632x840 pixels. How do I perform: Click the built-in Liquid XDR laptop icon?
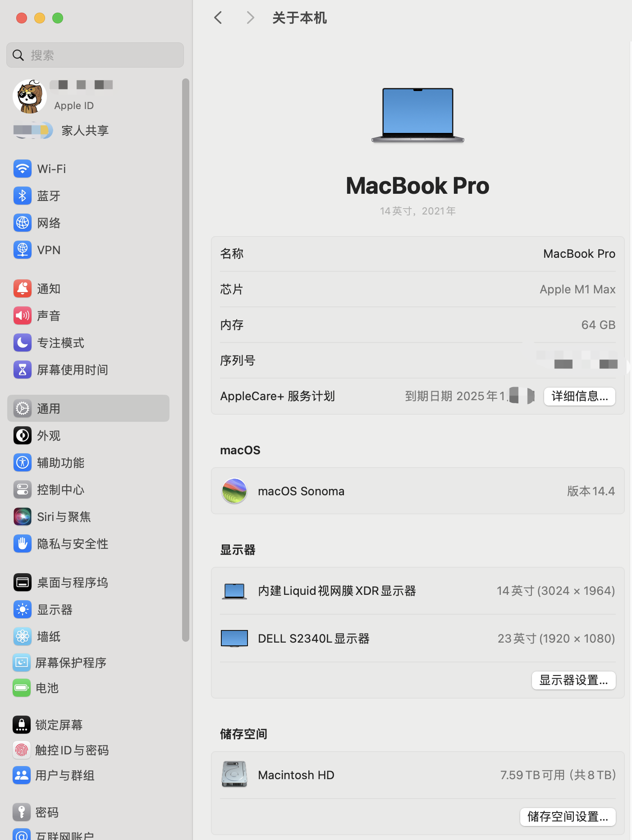[234, 591]
